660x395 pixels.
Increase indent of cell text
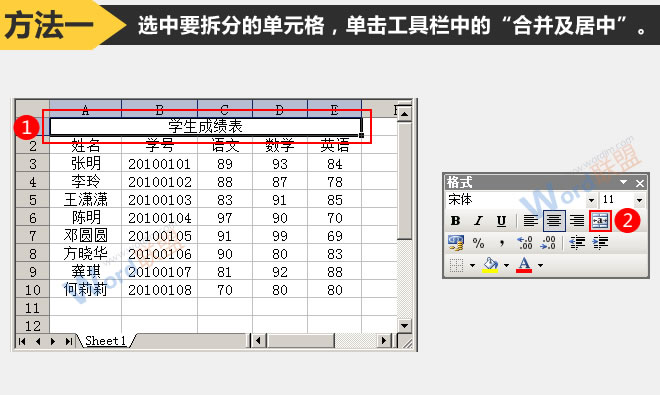pyautogui.click(x=600, y=243)
